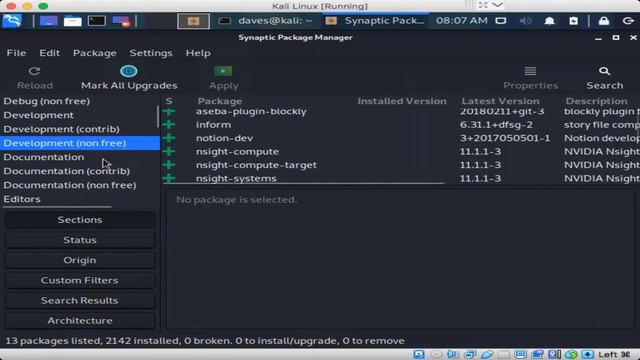Click the sections list vertical scrollbar
Image resolution: width=640 pixels, height=360 pixels.
pyautogui.click(x=158, y=116)
